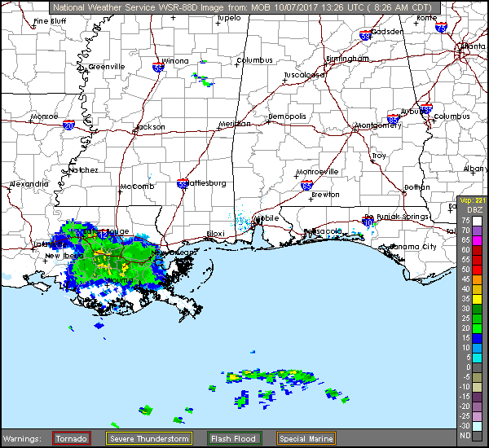The width and height of the screenshot is (489, 448).
Task: Click the Mobile city label
Action: click(x=267, y=218)
